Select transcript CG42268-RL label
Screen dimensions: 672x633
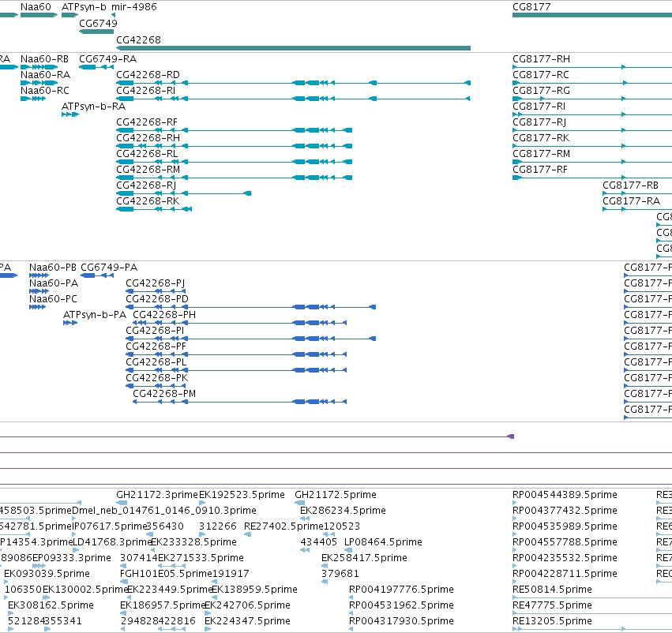click(x=147, y=154)
